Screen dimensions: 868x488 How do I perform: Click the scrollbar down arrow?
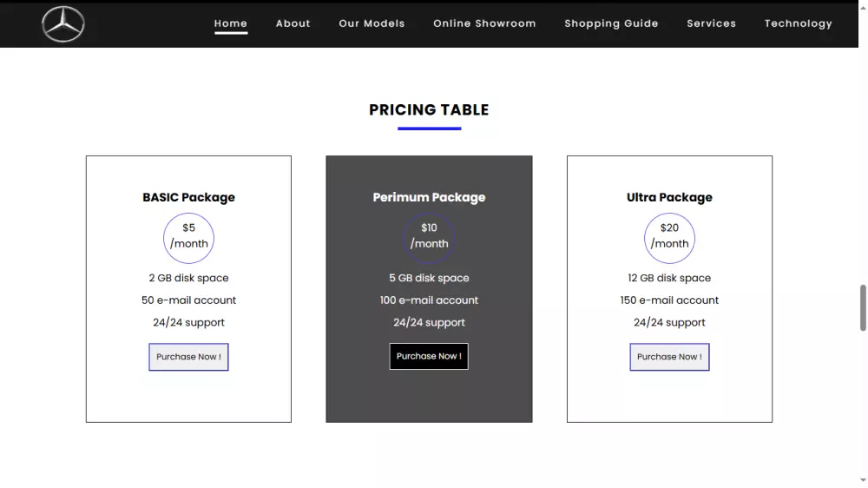tap(863, 480)
